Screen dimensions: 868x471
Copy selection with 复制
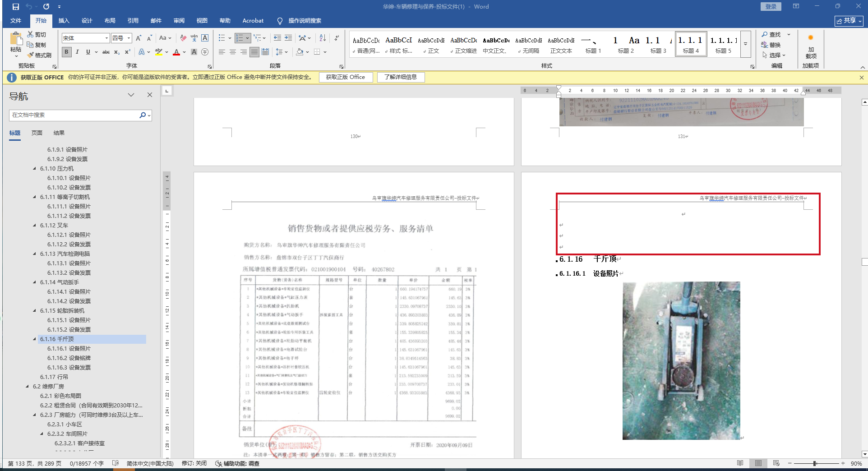point(37,45)
